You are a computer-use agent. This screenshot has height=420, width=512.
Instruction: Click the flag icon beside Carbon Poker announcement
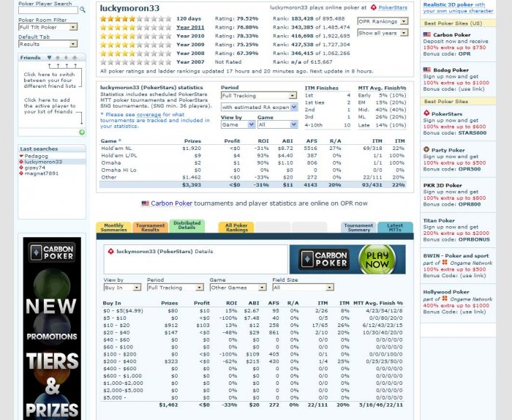[x=145, y=203]
